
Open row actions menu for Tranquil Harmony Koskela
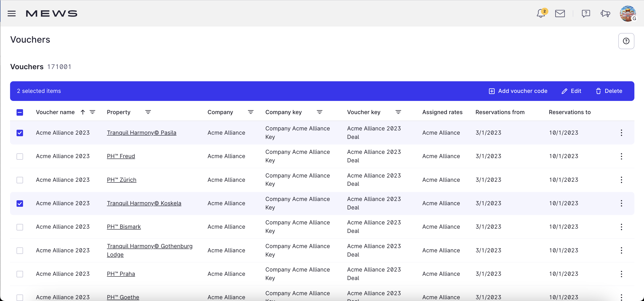point(621,203)
